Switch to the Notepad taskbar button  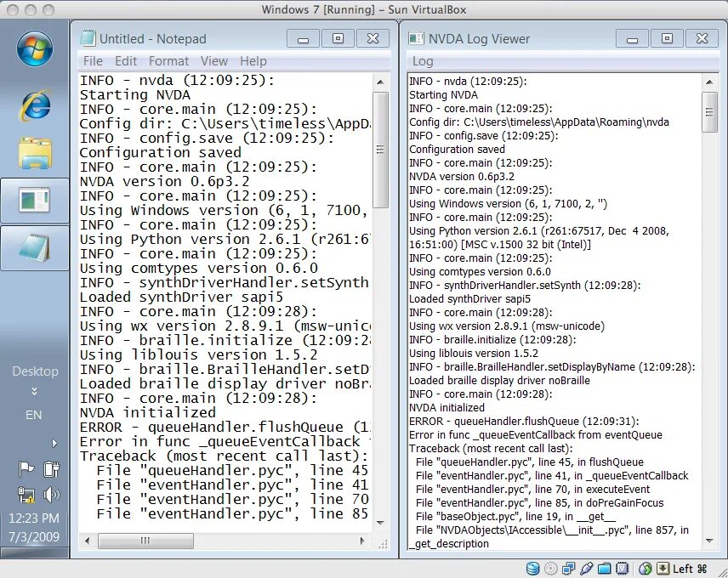point(35,248)
